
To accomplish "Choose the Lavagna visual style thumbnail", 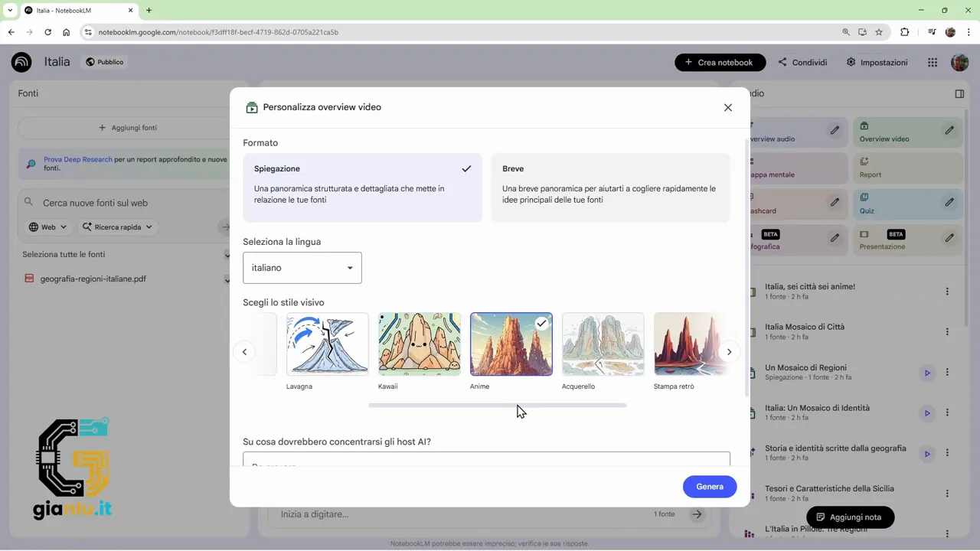I will tap(328, 344).
